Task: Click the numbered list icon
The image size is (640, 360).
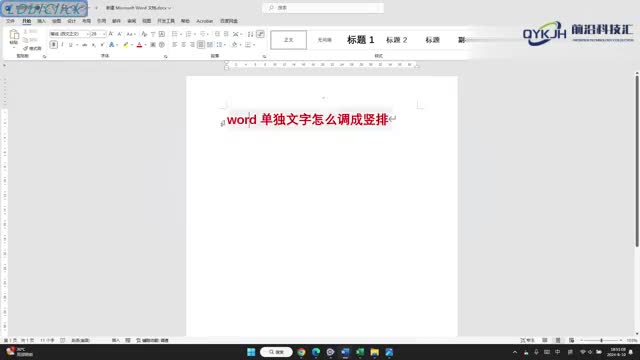Action: [189, 34]
